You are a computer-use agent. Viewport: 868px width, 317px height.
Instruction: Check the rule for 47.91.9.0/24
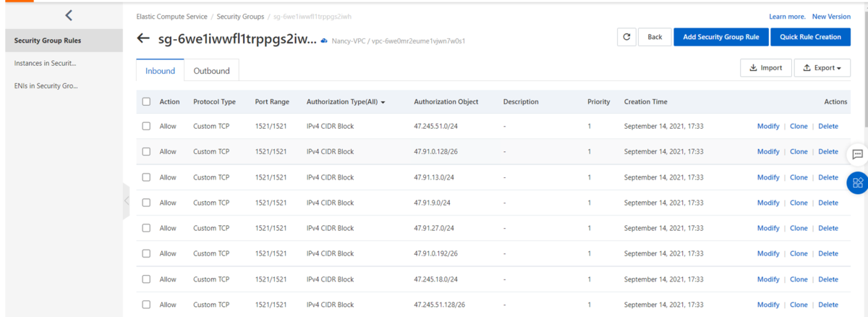146,203
